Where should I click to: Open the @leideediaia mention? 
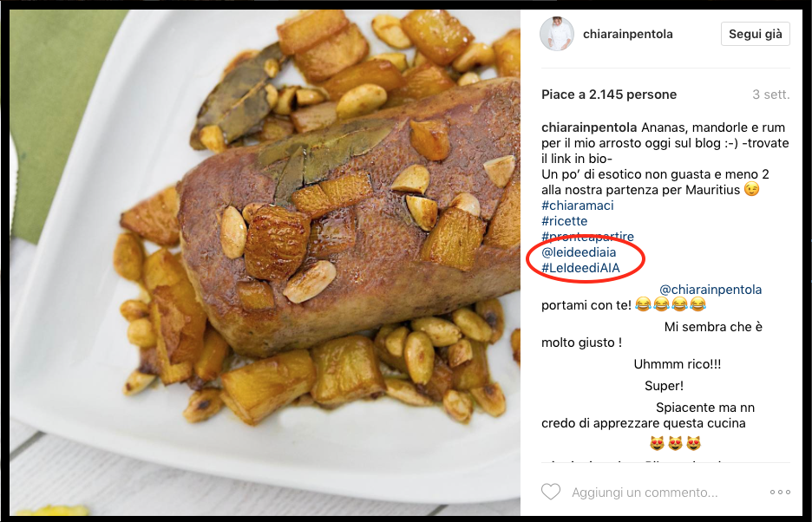[579, 252]
